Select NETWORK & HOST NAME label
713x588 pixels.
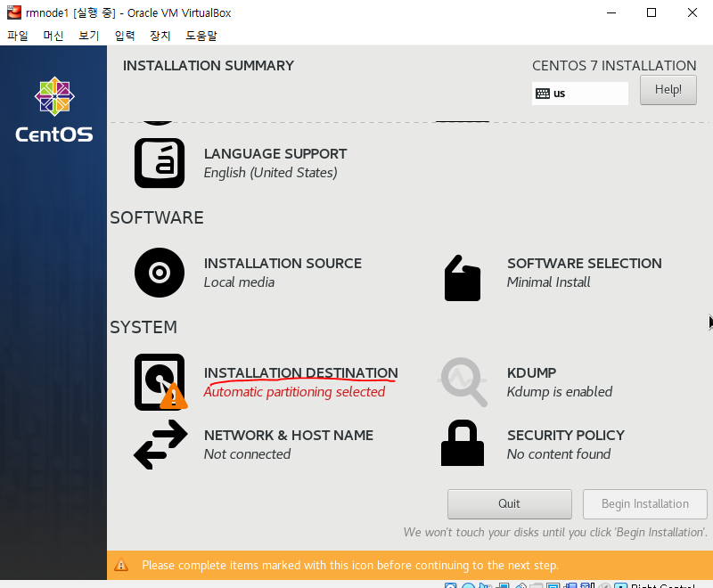[288, 436]
